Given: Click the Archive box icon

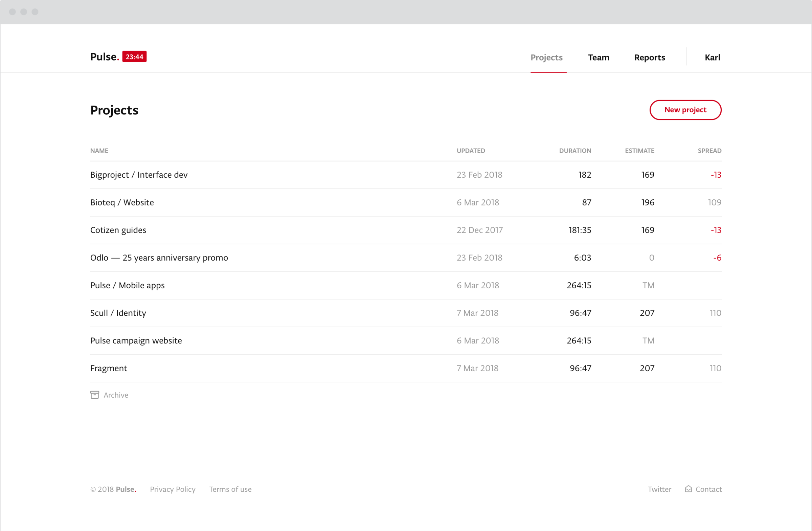Looking at the screenshot, I should pyautogui.click(x=94, y=395).
